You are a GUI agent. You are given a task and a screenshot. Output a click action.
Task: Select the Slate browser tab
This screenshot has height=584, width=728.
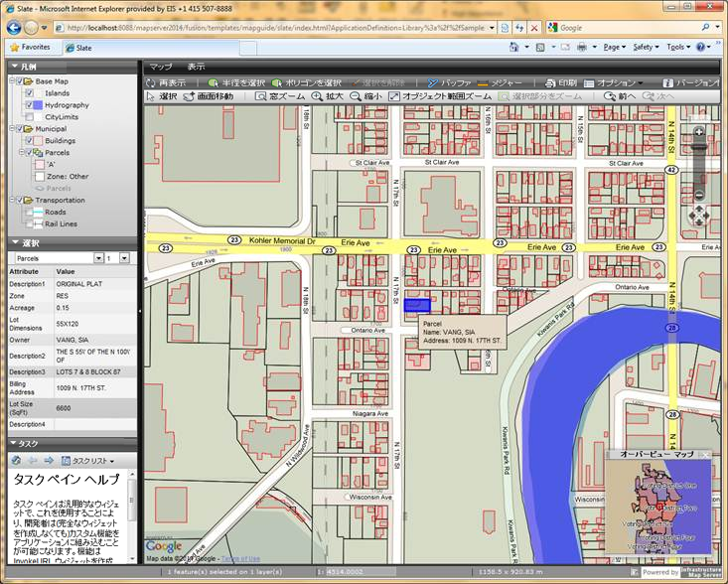pos(152,48)
